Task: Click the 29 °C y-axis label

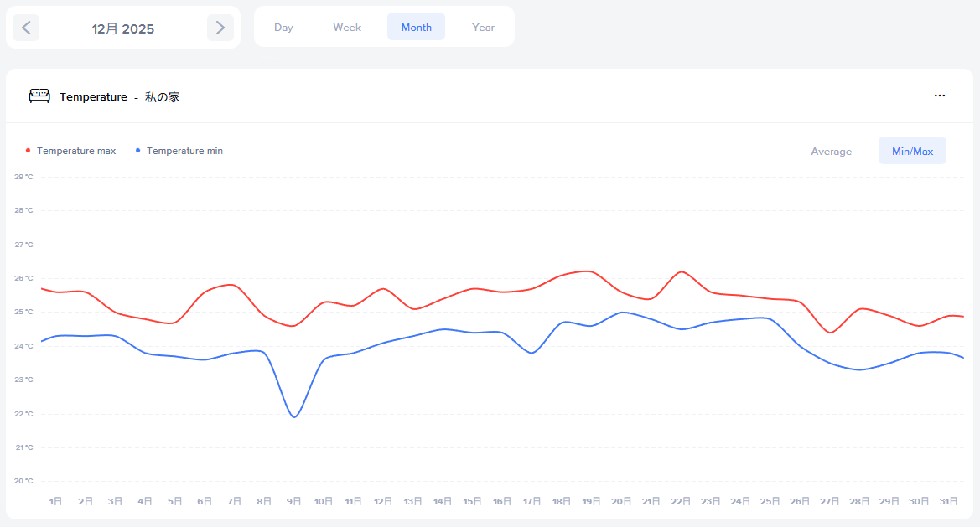Action: (x=23, y=177)
